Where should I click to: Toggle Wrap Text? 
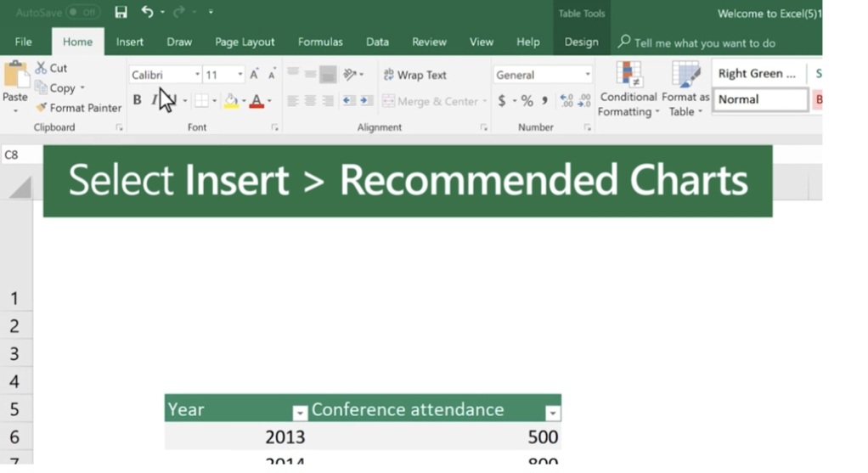(414, 75)
